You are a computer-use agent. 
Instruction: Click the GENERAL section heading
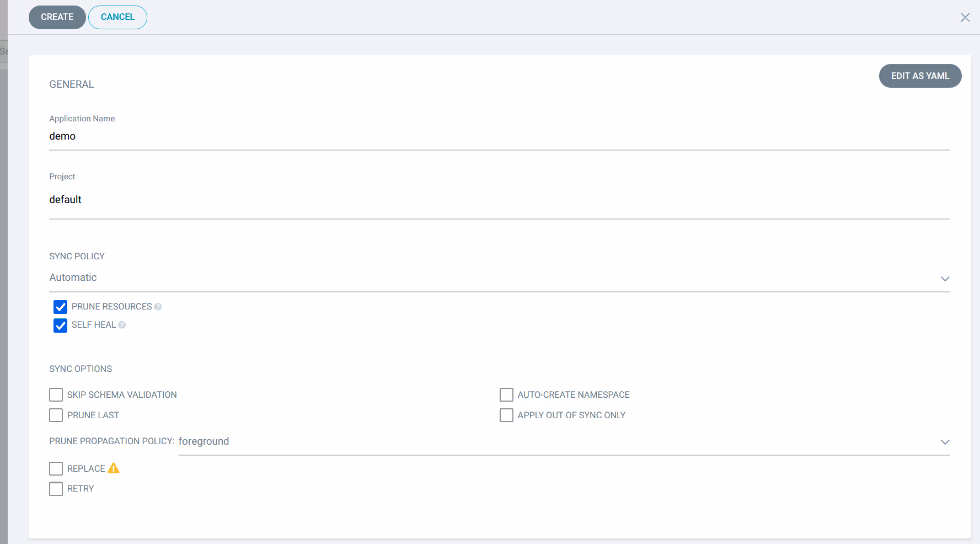[72, 84]
